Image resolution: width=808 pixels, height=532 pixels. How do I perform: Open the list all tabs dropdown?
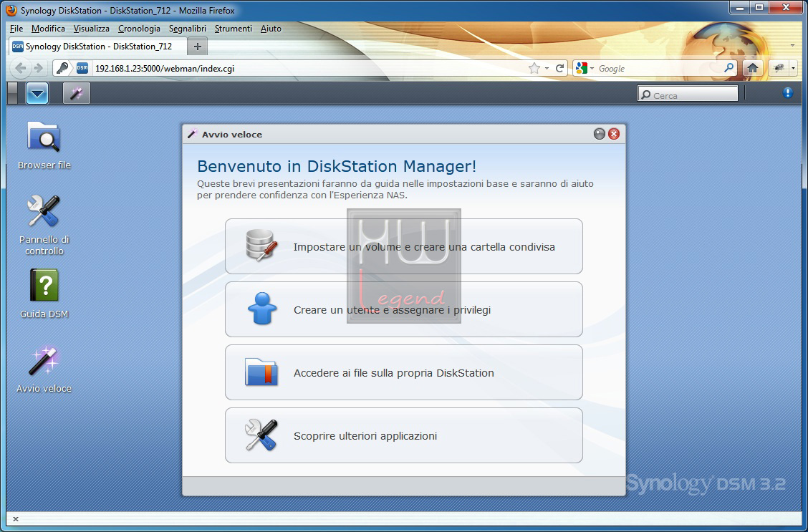pos(792,46)
